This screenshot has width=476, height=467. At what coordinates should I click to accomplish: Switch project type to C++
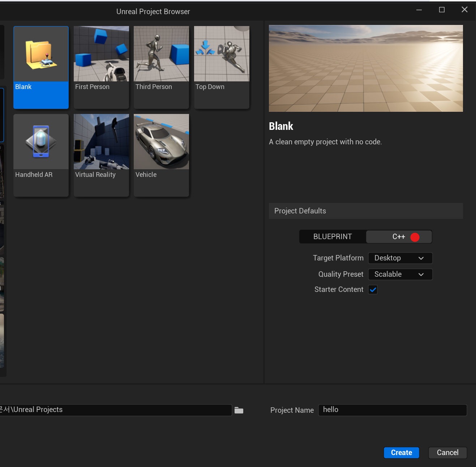(x=399, y=237)
